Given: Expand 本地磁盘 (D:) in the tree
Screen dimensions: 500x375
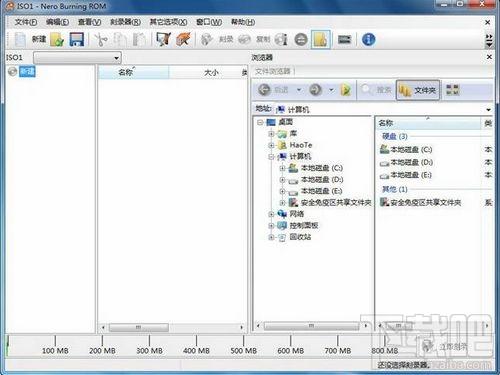Looking at the screenshot, I should [282, 180].
